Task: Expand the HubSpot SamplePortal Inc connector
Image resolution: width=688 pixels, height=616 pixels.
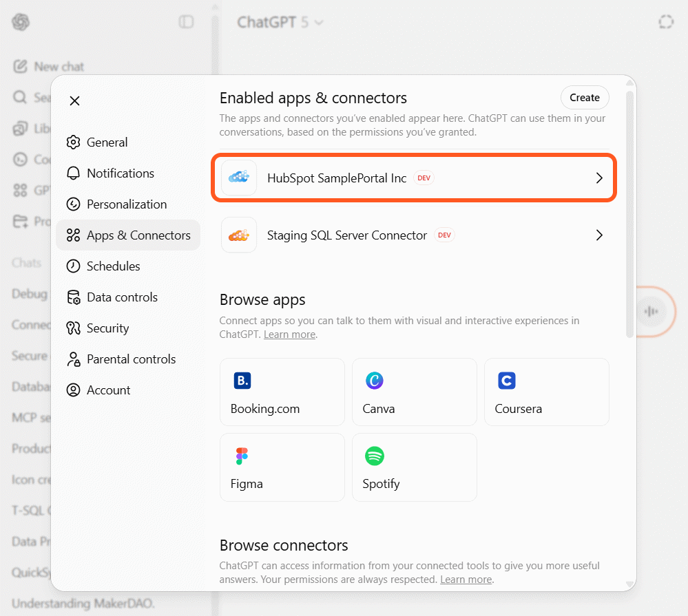Action: pos(598,178)
